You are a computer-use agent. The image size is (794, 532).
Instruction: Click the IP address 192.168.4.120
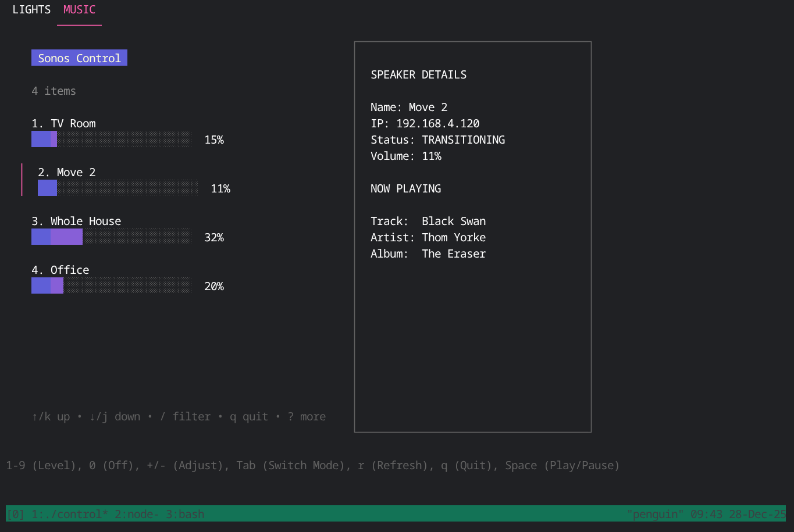(438, 123)
